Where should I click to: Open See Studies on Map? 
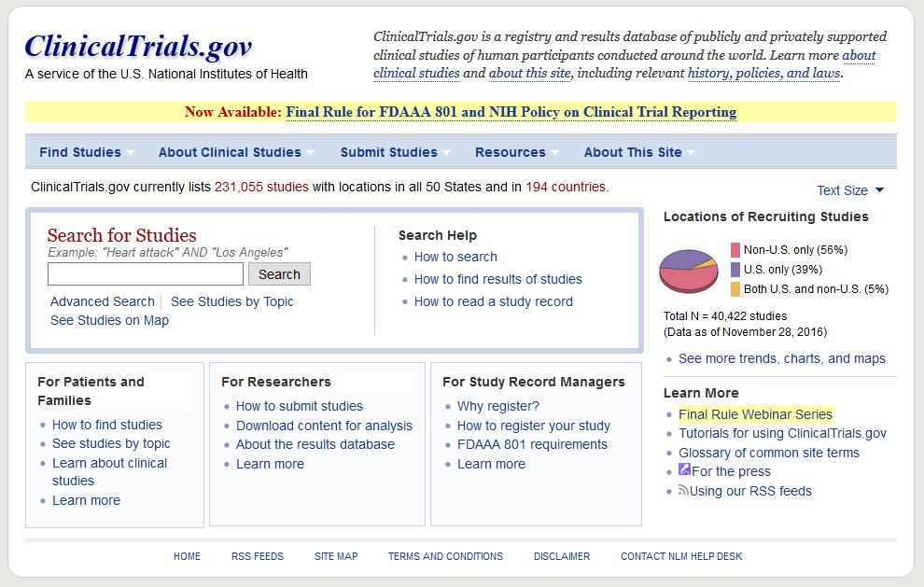click(109, 321)
